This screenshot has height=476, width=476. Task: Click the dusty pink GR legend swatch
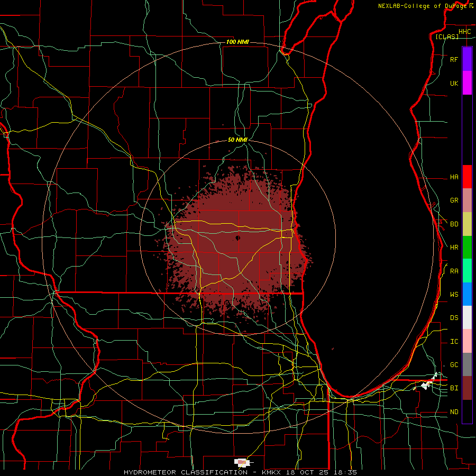(x=467, y=200)
